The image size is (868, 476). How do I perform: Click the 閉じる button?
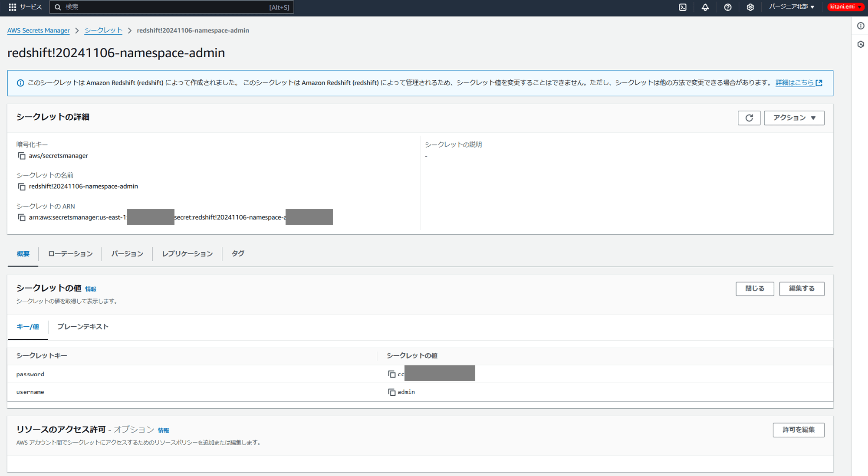click(x=755, y=289)
